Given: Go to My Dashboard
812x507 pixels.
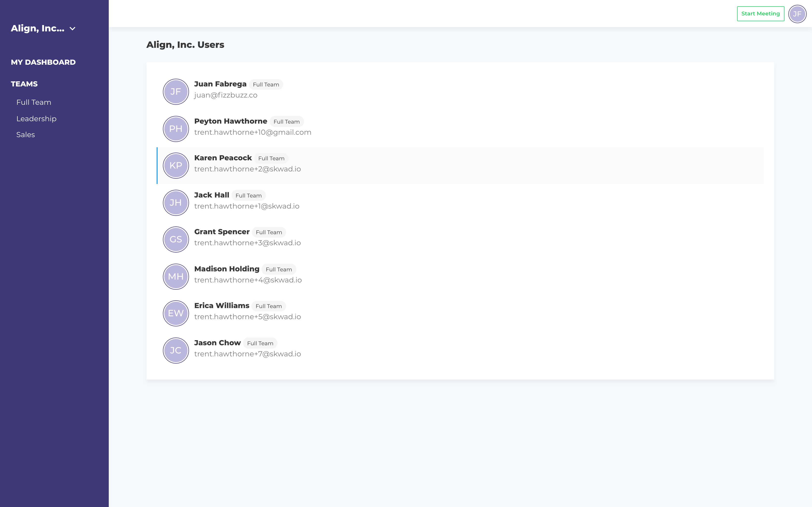Looking at the screenshot, I should pos(43,62).
